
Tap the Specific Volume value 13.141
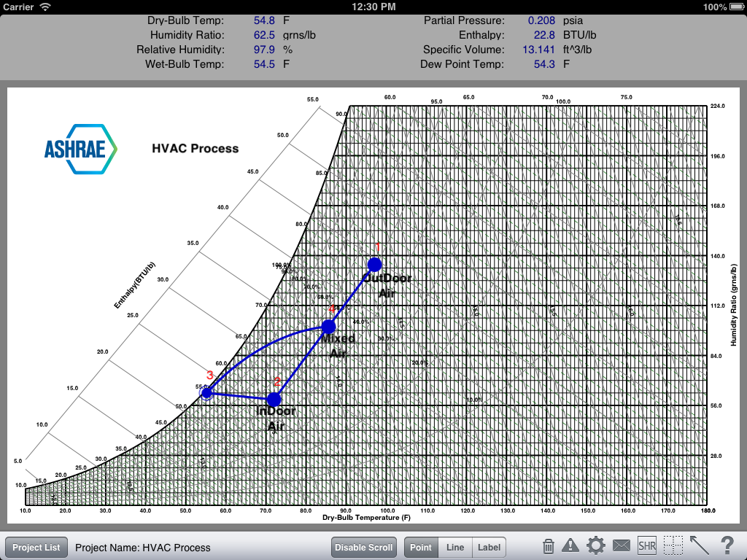tap(538, 50)
